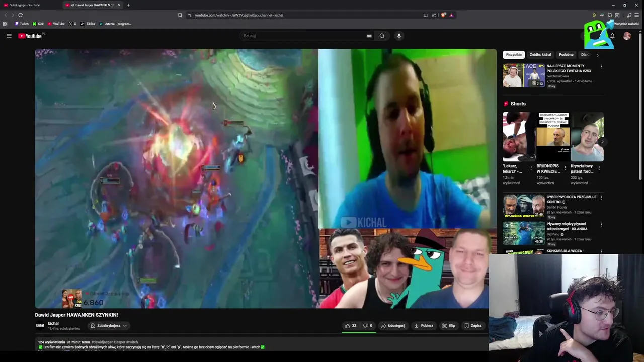Open the YouTube hamburger guide menu
This screenshot has width=644, height=362.
(x=9, y=36)
